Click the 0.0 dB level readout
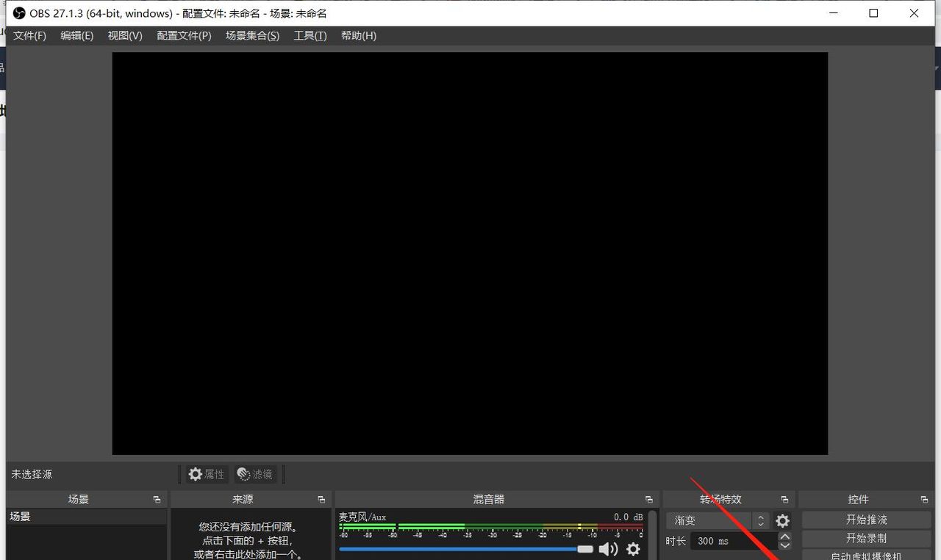Image resolution: width=941 pixels, height=560 pixels. [x=629, y=517]
